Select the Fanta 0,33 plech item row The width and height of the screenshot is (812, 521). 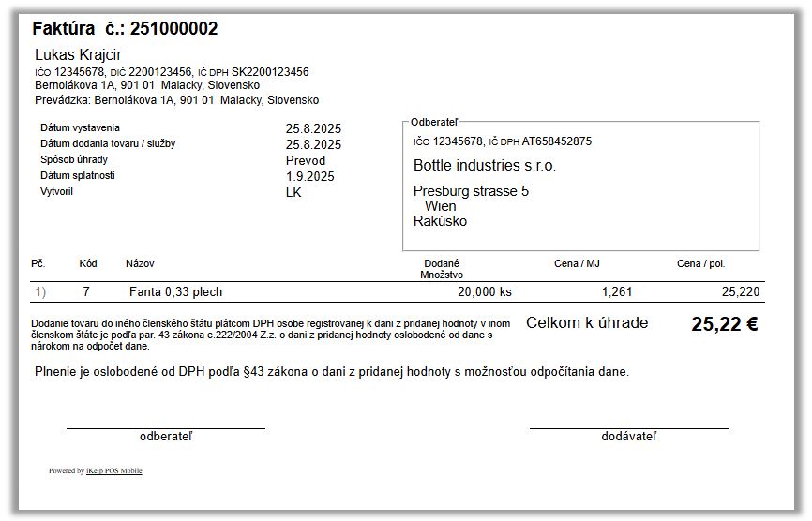click(175, 292)
